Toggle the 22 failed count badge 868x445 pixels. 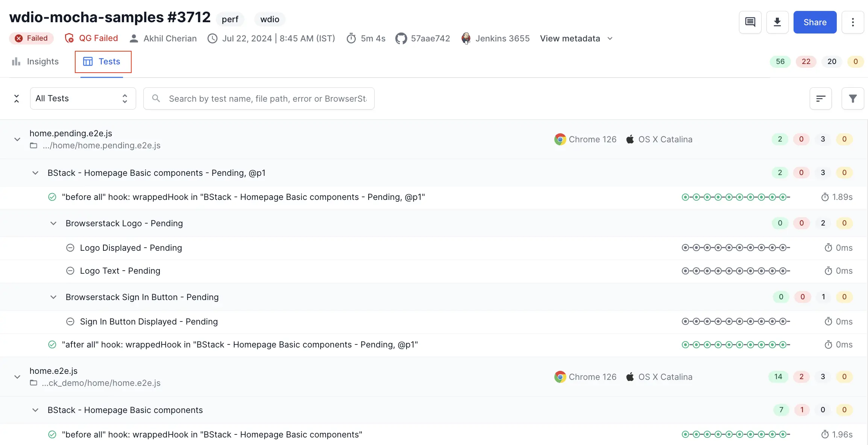click(806, 61)
